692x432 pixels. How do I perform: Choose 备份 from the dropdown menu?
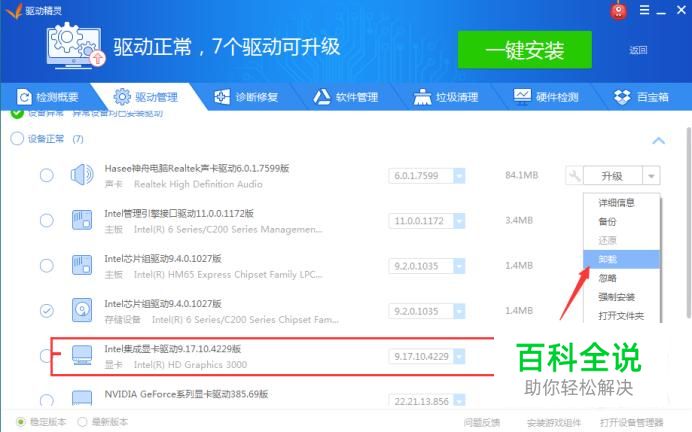pyautogui.click(x=621, y=222)
